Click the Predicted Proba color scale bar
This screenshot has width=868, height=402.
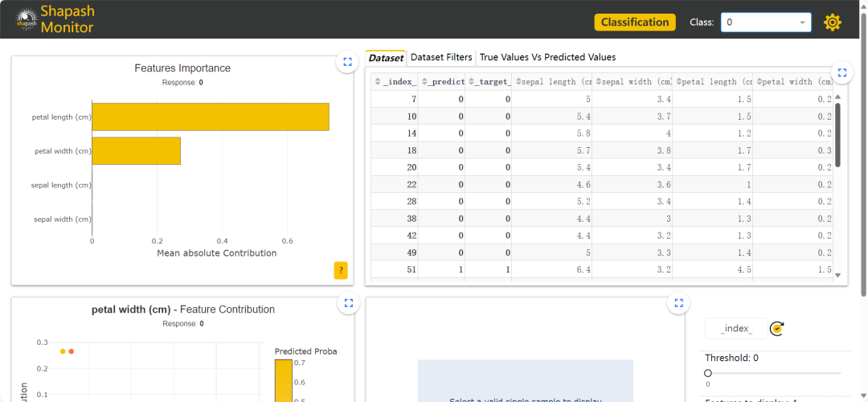(x=283, y=380)
